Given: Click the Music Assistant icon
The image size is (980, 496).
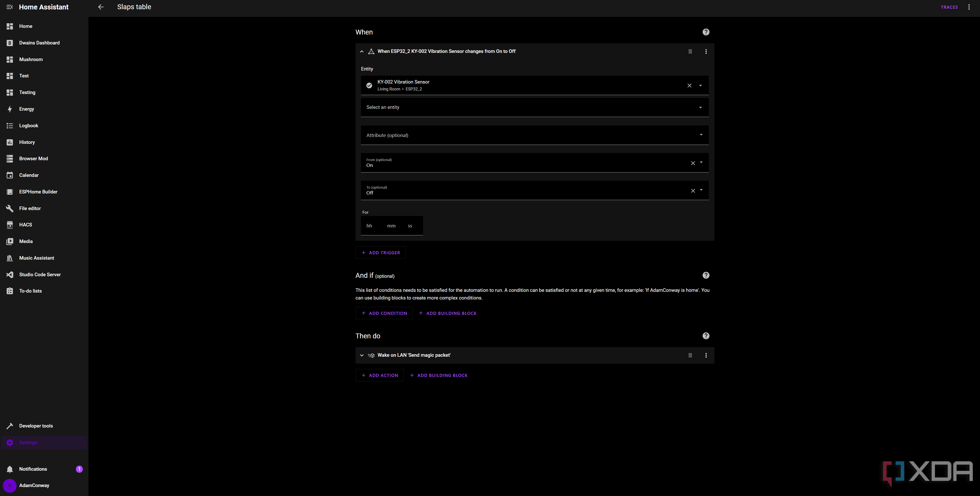Looking at the screenshot, I should (10, 258).
